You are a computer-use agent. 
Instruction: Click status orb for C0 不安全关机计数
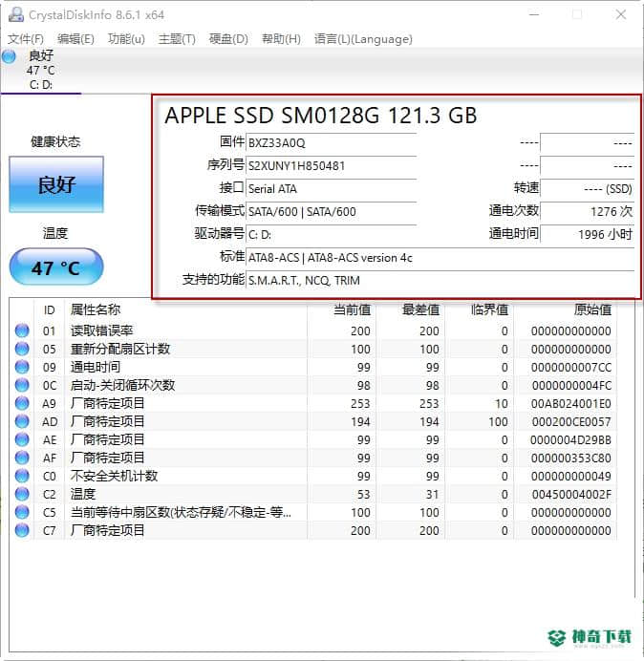[x=22, y=476]
